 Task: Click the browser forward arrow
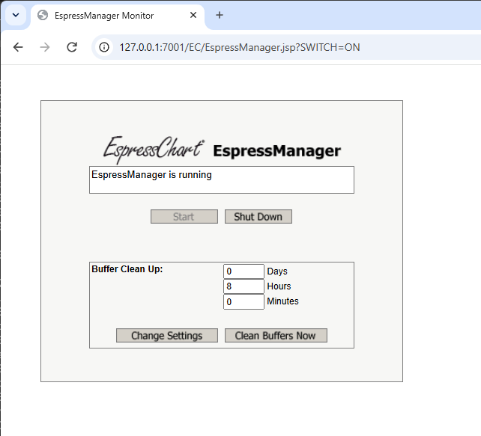pos(45,47)
